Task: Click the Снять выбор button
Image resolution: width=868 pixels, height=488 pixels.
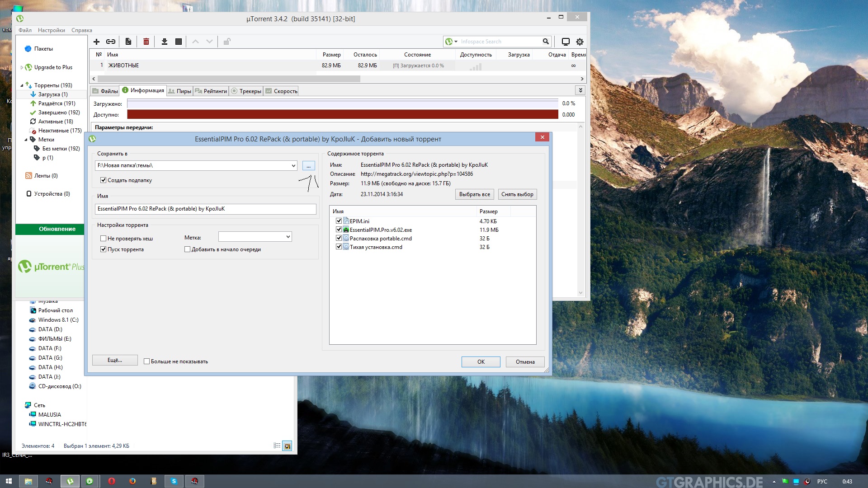Action: 517,194
